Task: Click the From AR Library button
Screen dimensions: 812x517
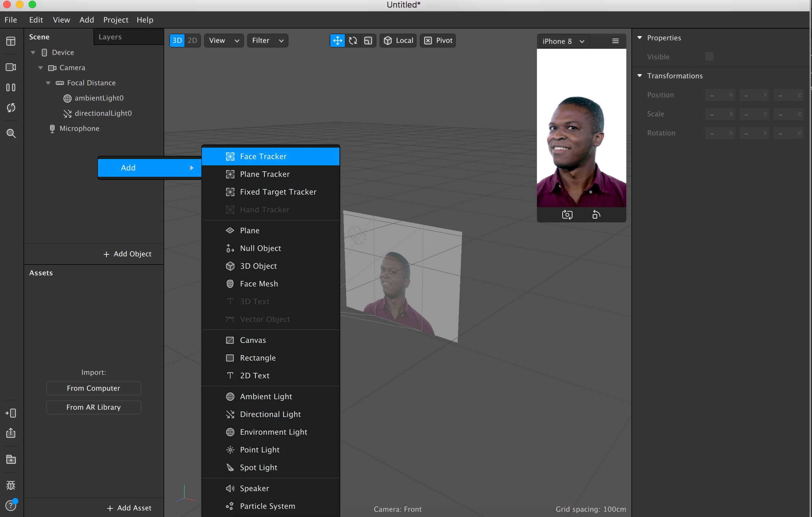Action: tap(93, 407)
